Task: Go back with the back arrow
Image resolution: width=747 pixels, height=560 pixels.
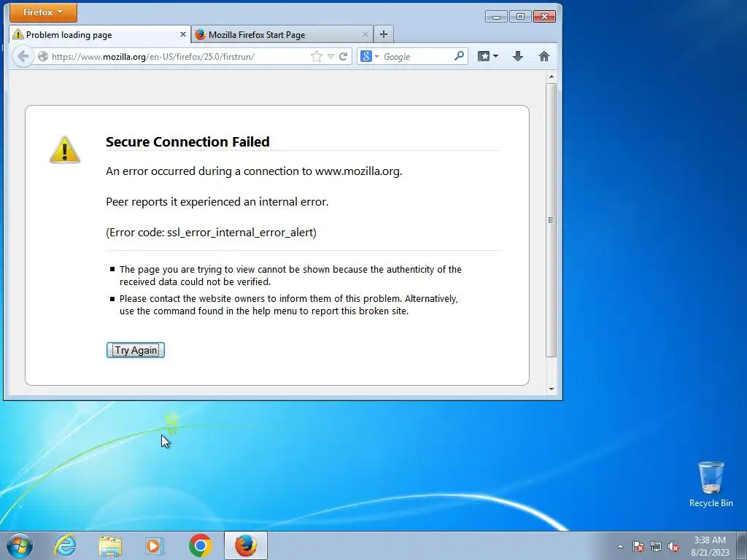Action: (x=23, y=57)
